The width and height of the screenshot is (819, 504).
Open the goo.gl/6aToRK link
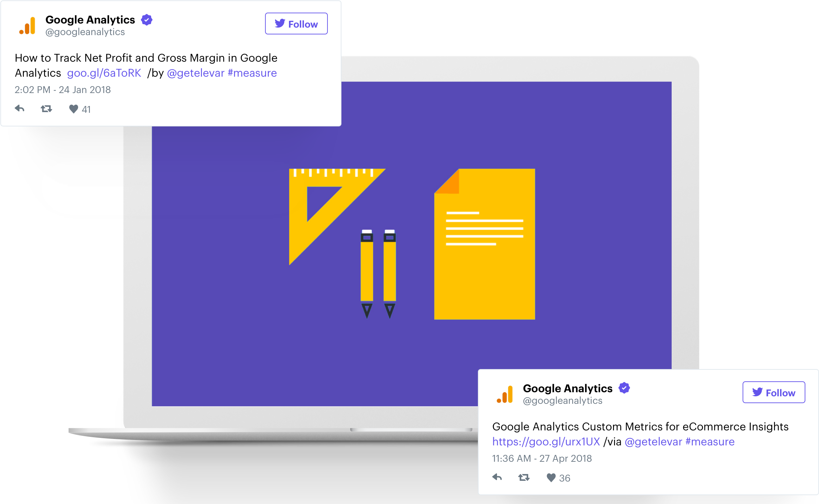[104, 73]
